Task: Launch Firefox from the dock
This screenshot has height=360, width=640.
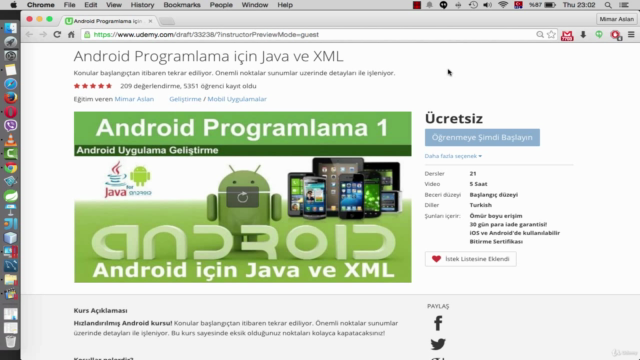Action: click(x=11, y=98)
